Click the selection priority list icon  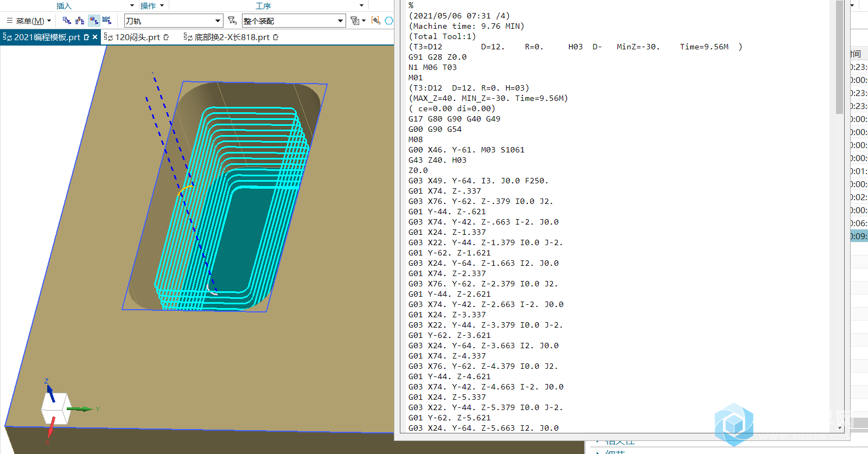[355, 21]
